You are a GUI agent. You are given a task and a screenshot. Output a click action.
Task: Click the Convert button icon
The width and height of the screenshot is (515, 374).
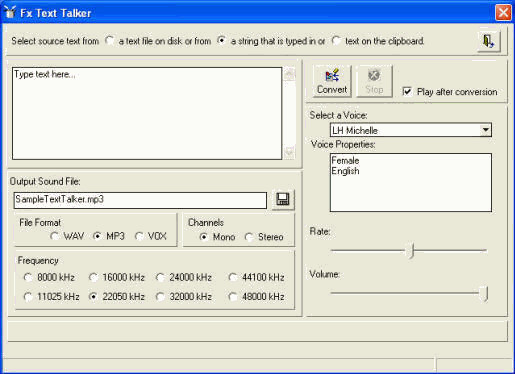pos(332,76)
